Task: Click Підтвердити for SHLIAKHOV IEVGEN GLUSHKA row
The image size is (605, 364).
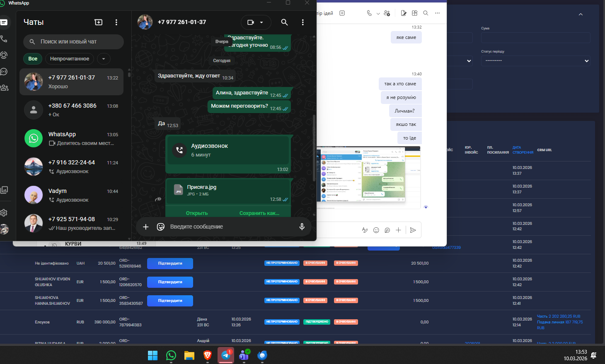Action: (x=170, y=282)
